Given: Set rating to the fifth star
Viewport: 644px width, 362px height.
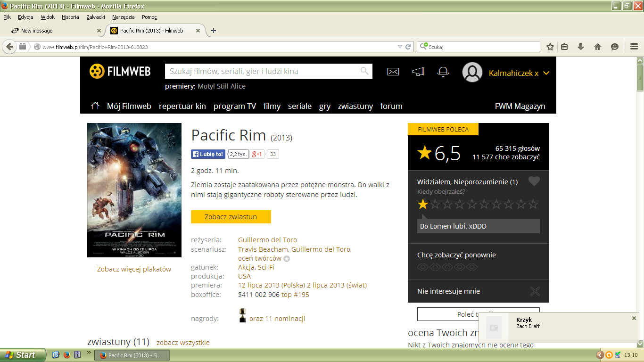Looking at the screenshot, I should click(472, 204).
